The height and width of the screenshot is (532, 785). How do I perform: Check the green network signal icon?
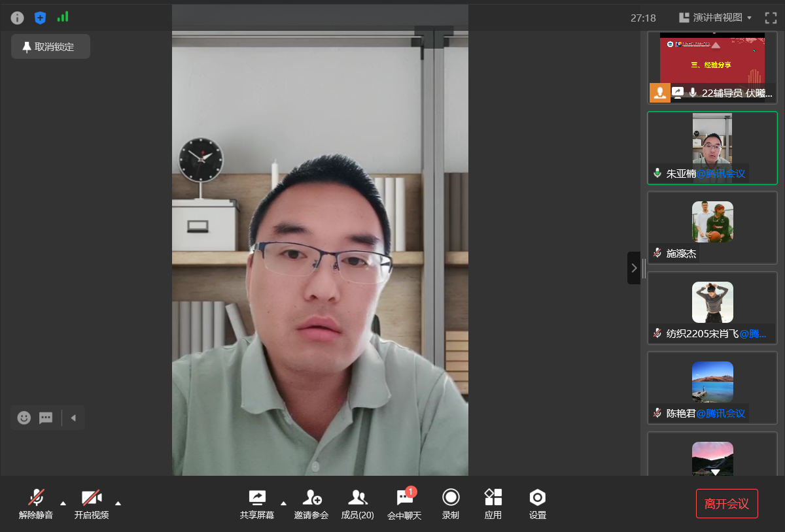click(63, 17)
